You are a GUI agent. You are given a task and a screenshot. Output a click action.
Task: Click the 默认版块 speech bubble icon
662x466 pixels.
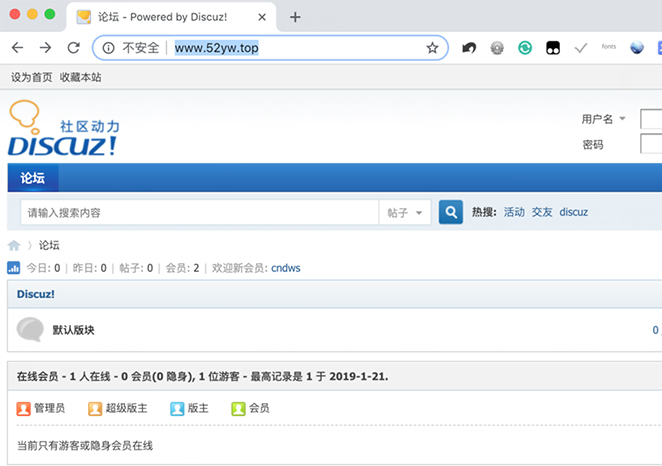click(x=31, y=329)
